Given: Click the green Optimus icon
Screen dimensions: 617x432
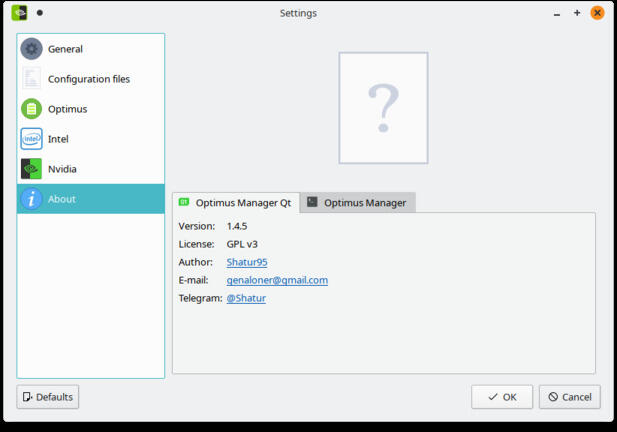Looking at the screenshot, I should [31, 109].
